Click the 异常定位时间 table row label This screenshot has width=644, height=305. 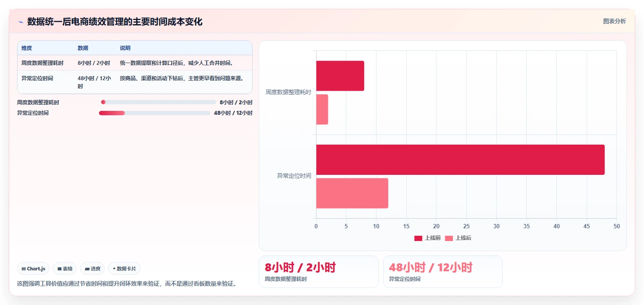[x=37, y=78]
